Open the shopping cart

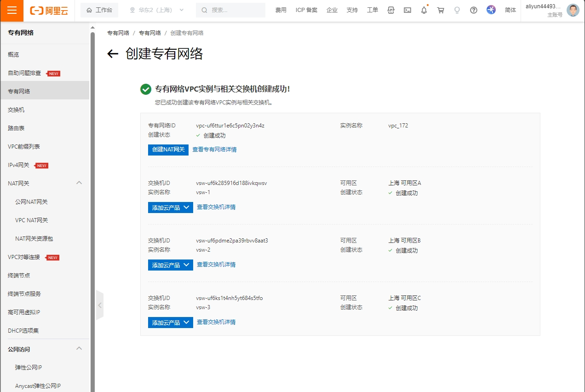click(441, 10)
